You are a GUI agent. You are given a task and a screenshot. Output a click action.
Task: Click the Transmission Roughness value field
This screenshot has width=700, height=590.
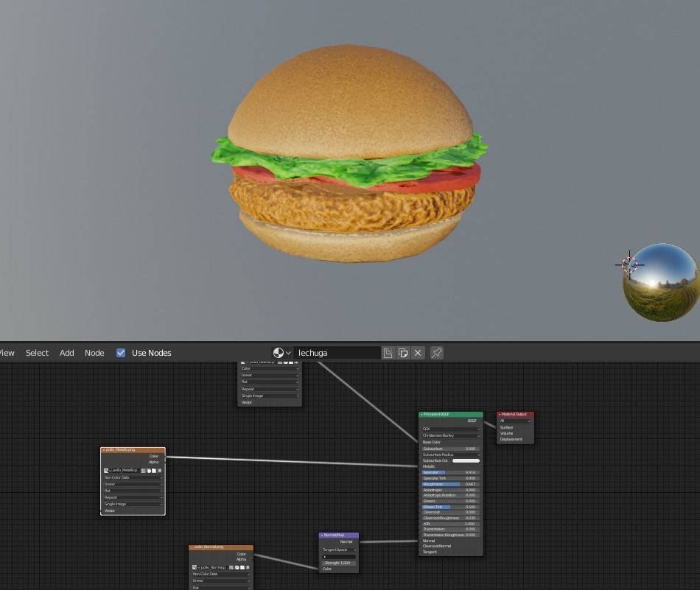[450, 535]
